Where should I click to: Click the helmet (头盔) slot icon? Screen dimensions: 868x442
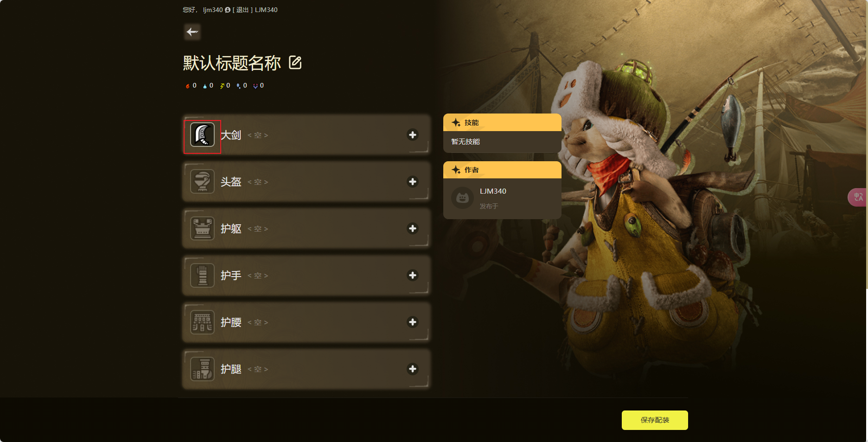203,182
